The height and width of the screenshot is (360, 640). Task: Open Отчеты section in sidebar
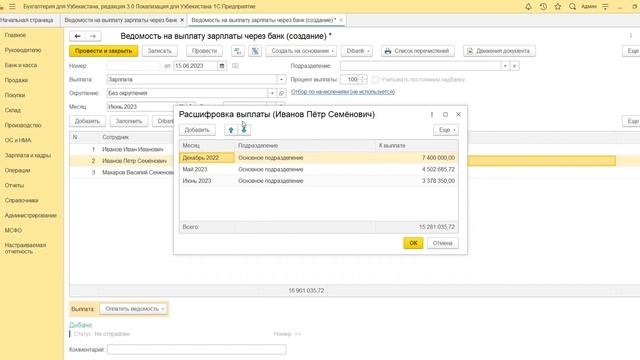(14, 185)
